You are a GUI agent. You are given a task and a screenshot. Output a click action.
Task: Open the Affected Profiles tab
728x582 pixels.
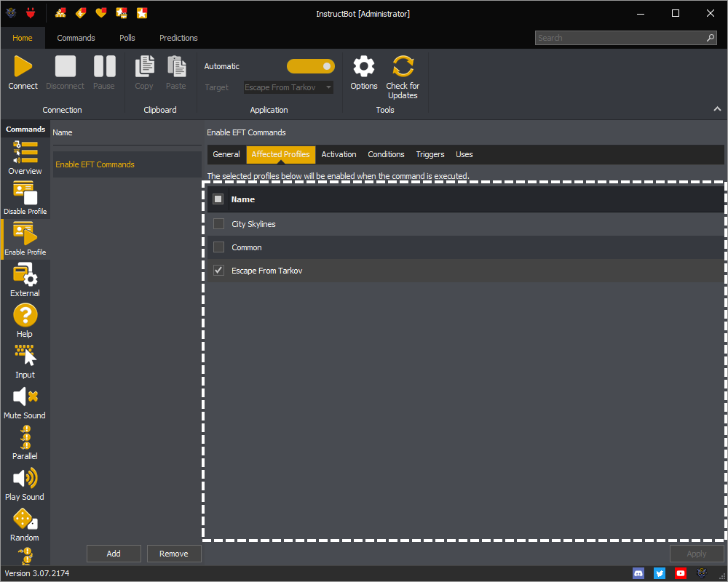(280, 154)
